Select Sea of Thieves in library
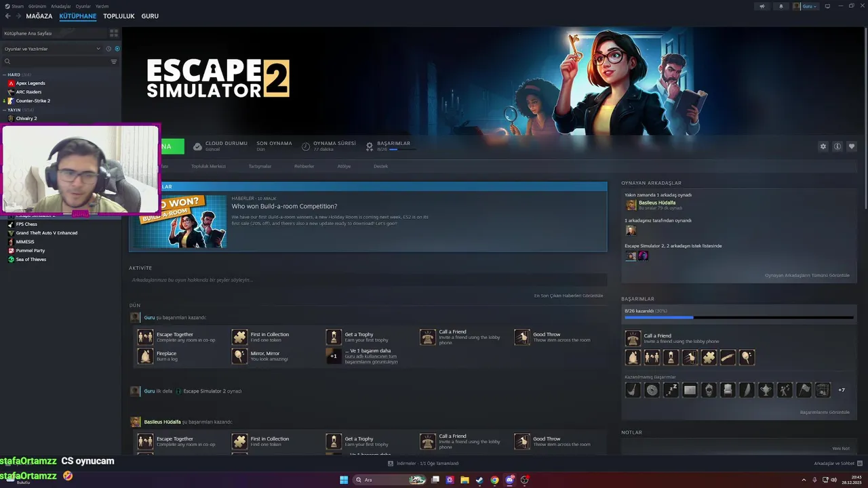Image resolution: width=868 pixels, height=488 pixels. [x=31, y=260]
